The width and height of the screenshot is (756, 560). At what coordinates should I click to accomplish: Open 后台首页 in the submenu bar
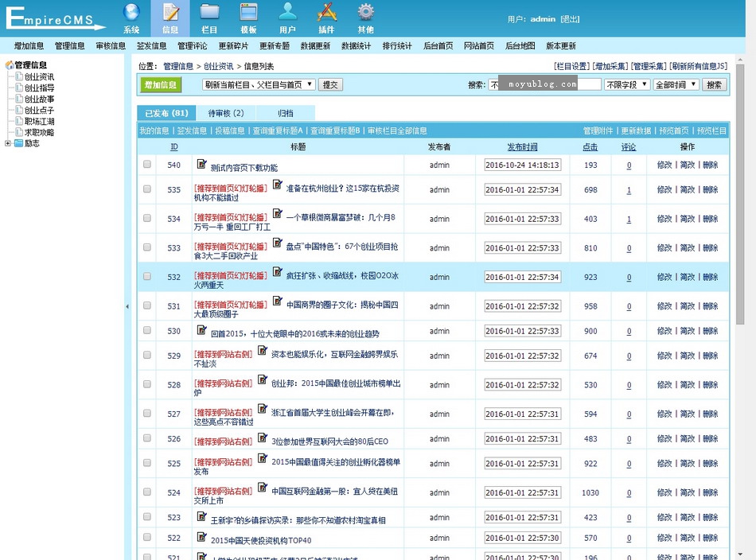438,46
